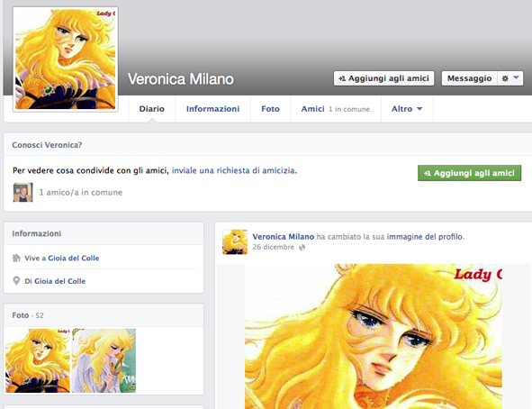The width and height of the screenshot is (532, 409).
Task: Click the green Aggiungi agli amici button
Action: point(469,173)
